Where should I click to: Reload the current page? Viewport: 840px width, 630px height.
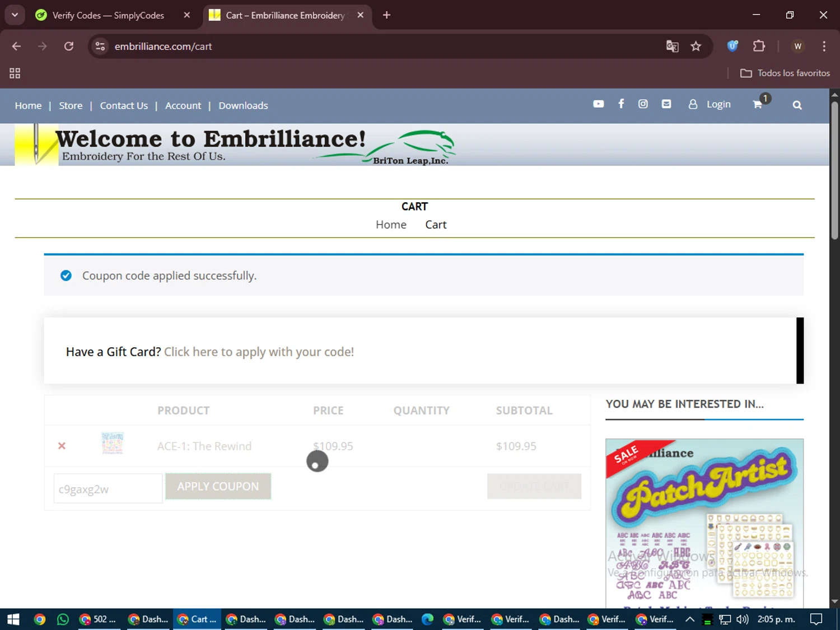[x=69, y=46]
